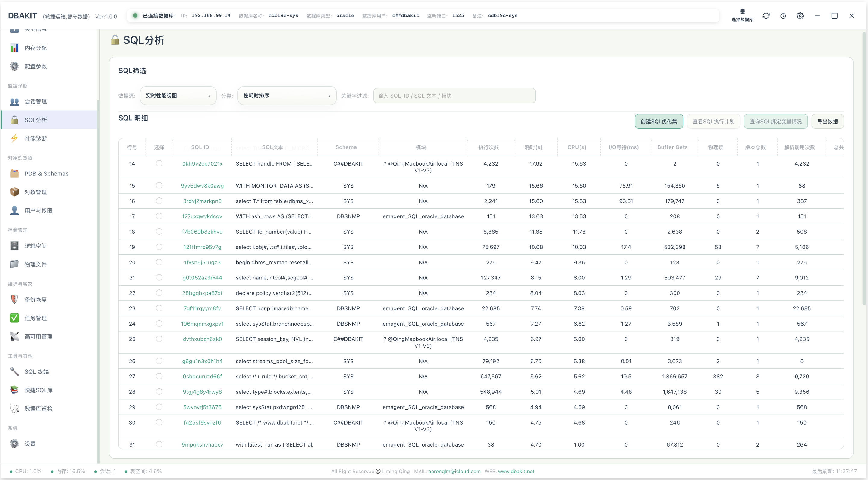Open SQL ID 9mpgkshvhabxv
Viewport: 868px width, 480px height.
tap(202, 444)
